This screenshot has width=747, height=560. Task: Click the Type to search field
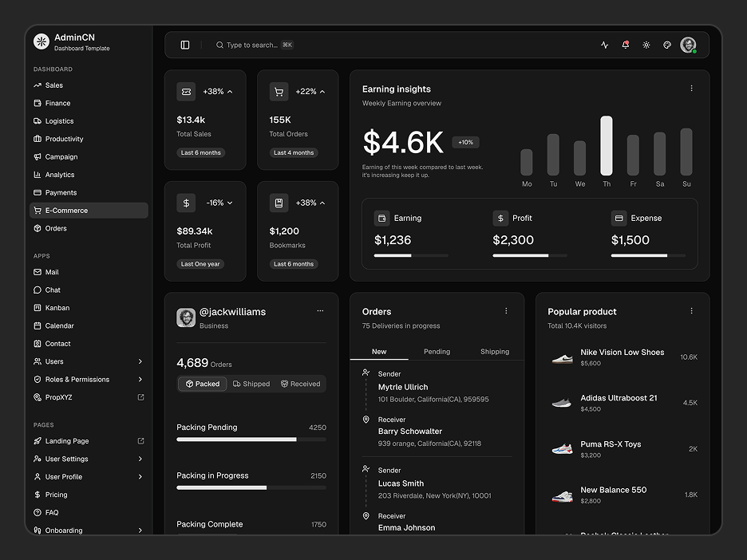click(255, 45)
